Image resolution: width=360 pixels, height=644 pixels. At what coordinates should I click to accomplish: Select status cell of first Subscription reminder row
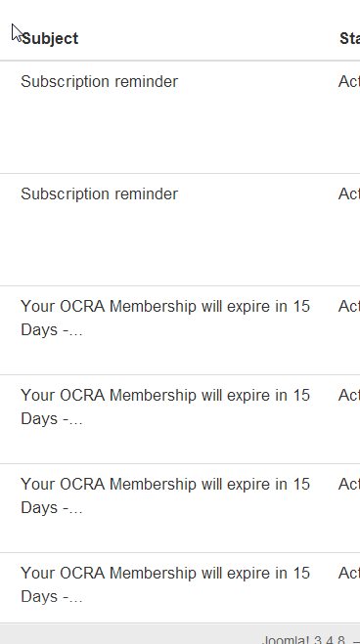tap(349, 81)
